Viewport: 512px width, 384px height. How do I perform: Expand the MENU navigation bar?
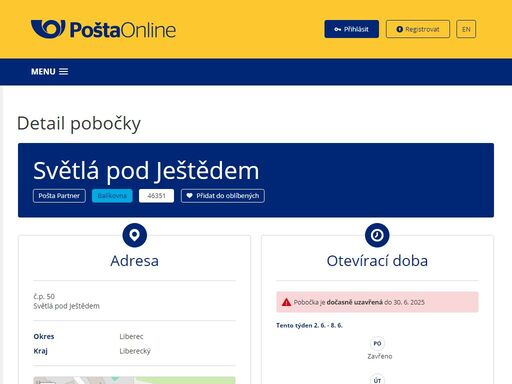(x=256, y=72)
